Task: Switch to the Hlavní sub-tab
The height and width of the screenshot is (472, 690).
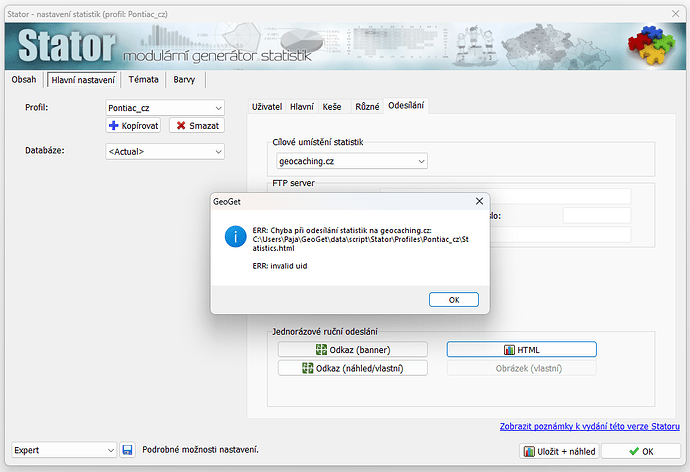Action: point(302,106)
